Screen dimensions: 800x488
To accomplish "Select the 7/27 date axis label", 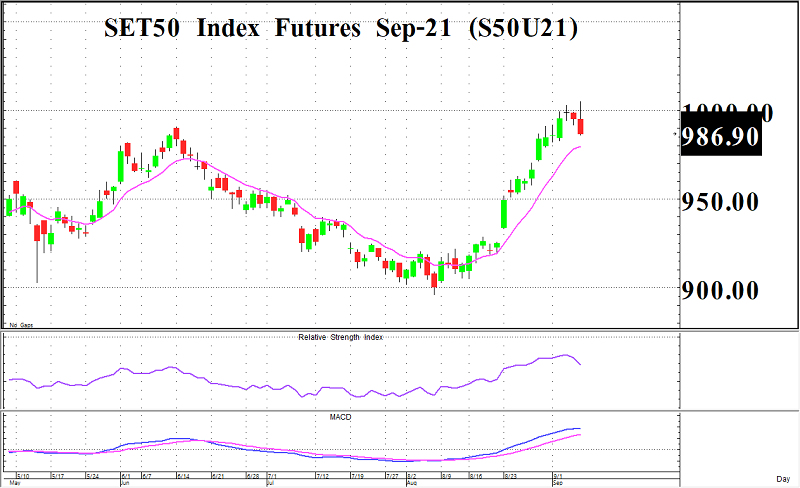I will point(392,476).
